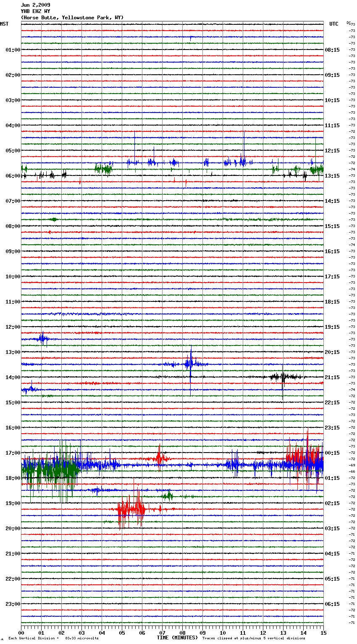This screenshot has width=357, height=644.
Task: Click the 19:15 UTC time label
Action: 332,327
